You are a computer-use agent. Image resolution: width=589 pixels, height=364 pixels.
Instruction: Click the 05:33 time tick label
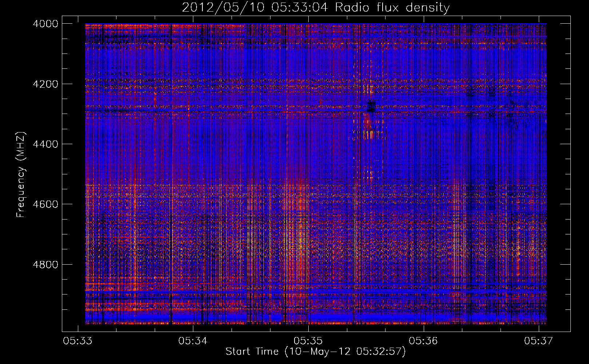pos(78,341)
